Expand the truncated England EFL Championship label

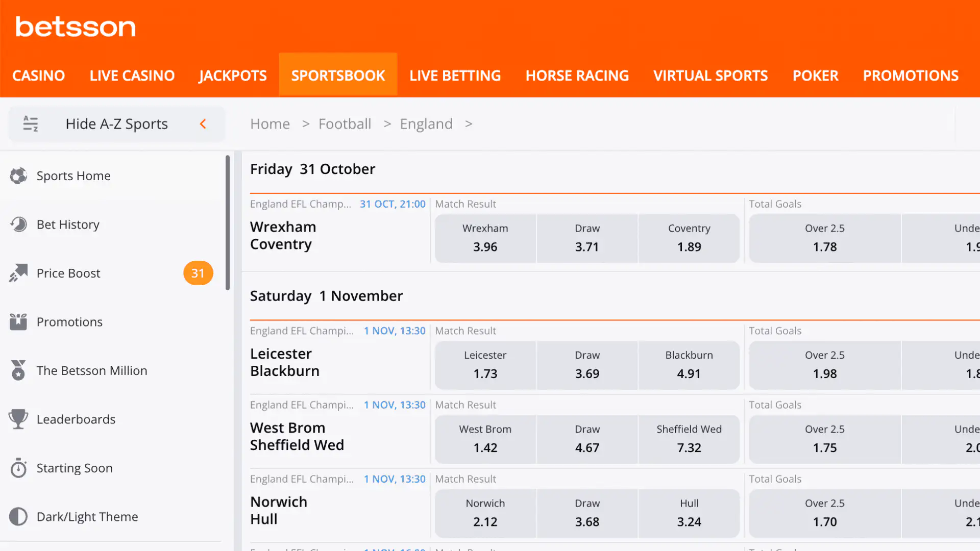[x=301, y=204]
